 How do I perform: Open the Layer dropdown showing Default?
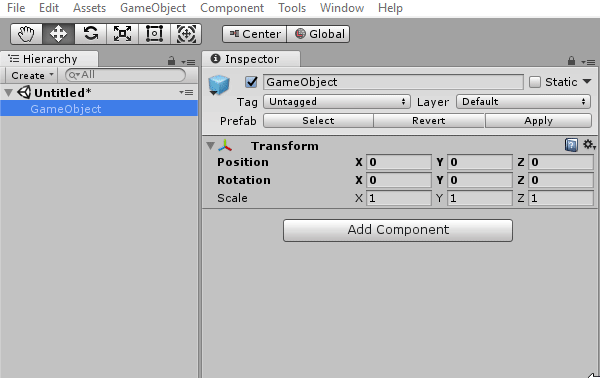pos(523,102)
